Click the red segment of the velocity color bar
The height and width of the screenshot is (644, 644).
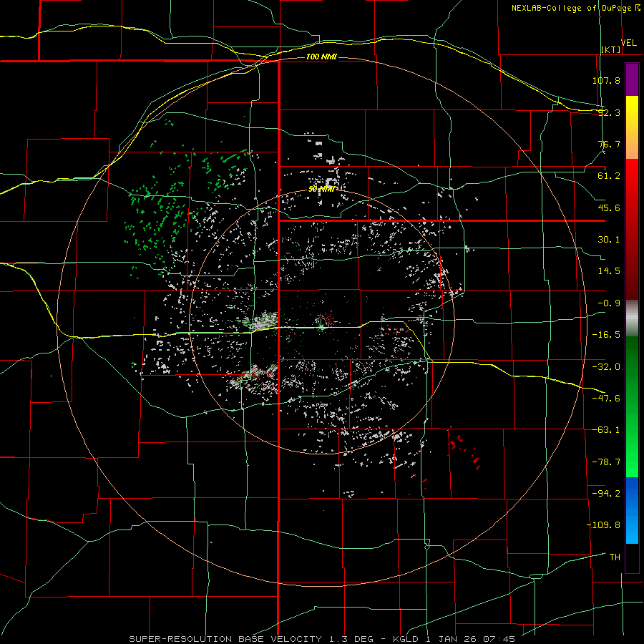[632, 229]
